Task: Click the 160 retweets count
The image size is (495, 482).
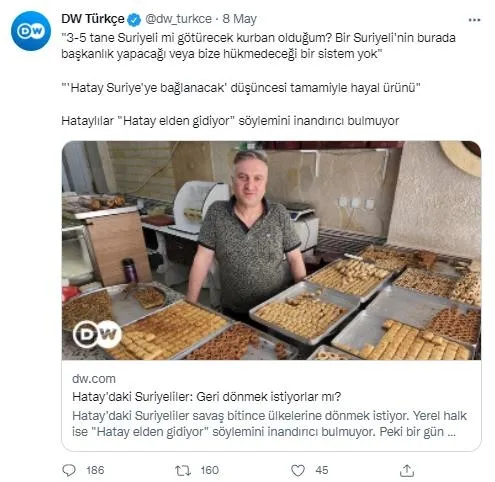Action: point(209,470)
